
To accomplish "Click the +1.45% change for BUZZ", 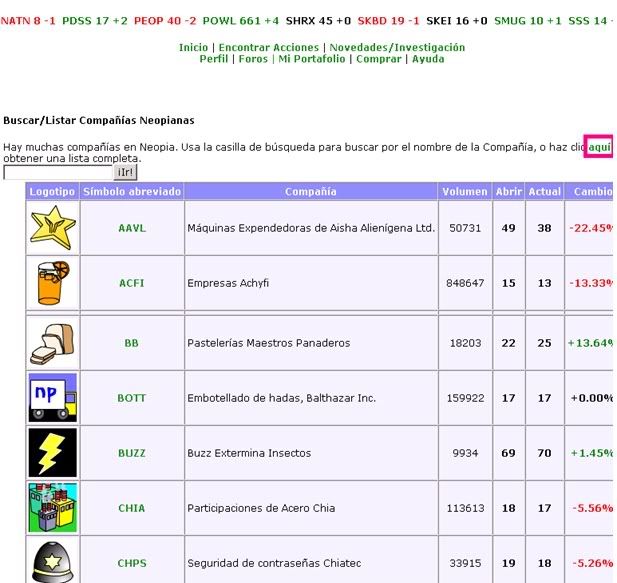I will (592, 453).
